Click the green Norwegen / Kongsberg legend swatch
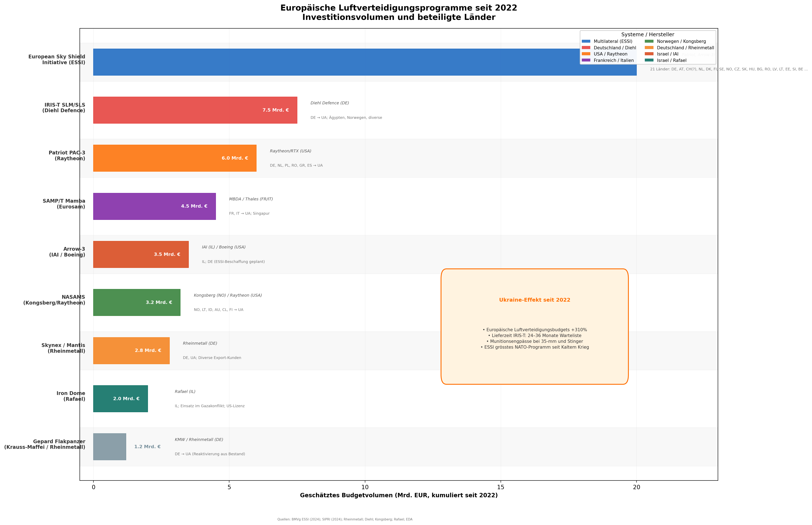The height and width of the screenshot is (525, 812). (649, 41)
